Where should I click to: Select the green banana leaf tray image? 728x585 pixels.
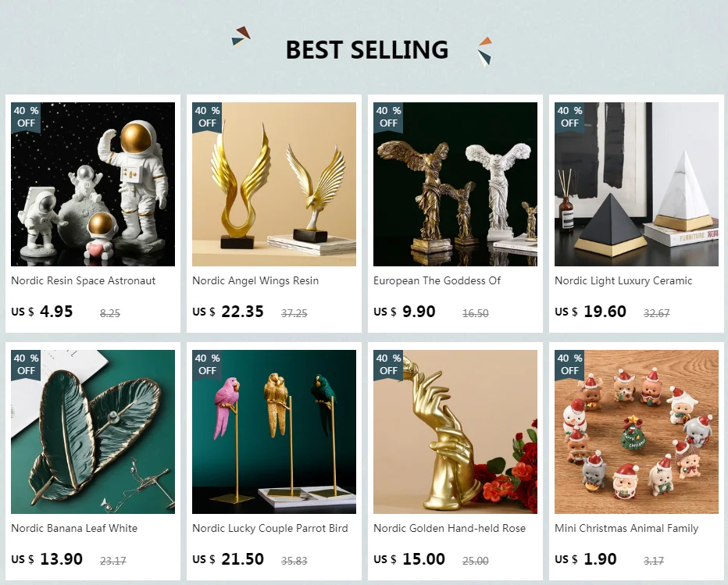[93, 432]
